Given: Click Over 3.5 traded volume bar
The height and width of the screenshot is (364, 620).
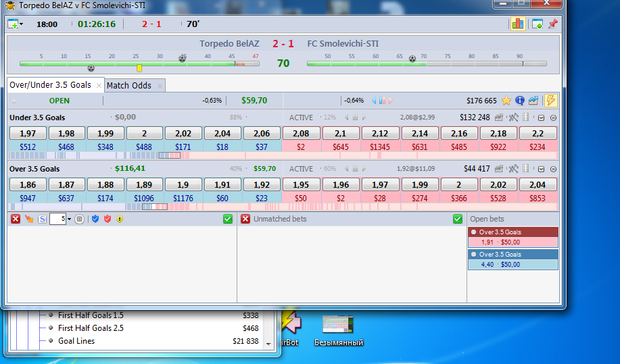Looking at the screenshot, I should coord(283,207).
